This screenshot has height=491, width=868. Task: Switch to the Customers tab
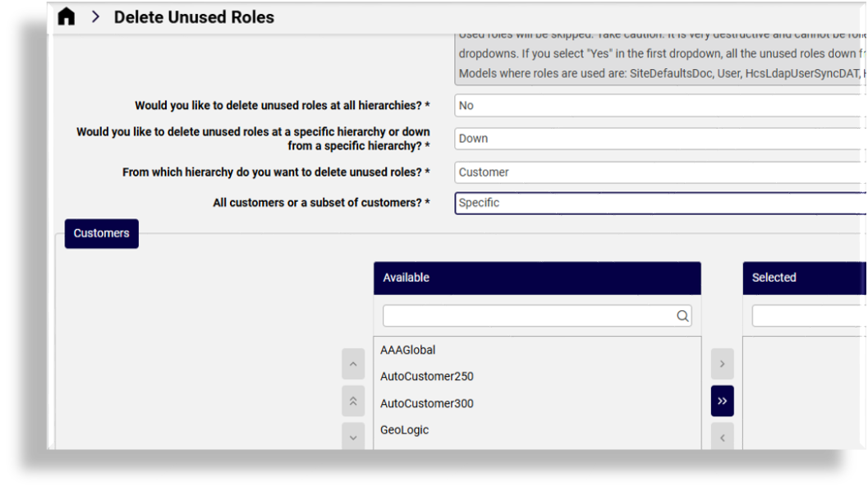coord(101,233)
